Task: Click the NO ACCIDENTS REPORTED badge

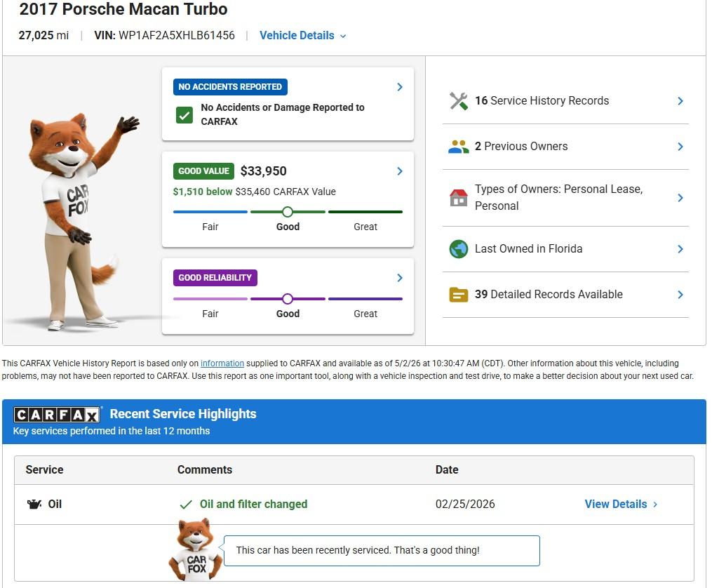Action: pos(230,87)
